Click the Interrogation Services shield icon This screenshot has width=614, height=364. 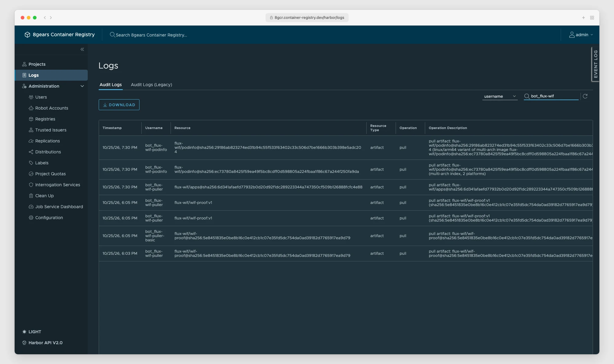(x=31, y=185)
